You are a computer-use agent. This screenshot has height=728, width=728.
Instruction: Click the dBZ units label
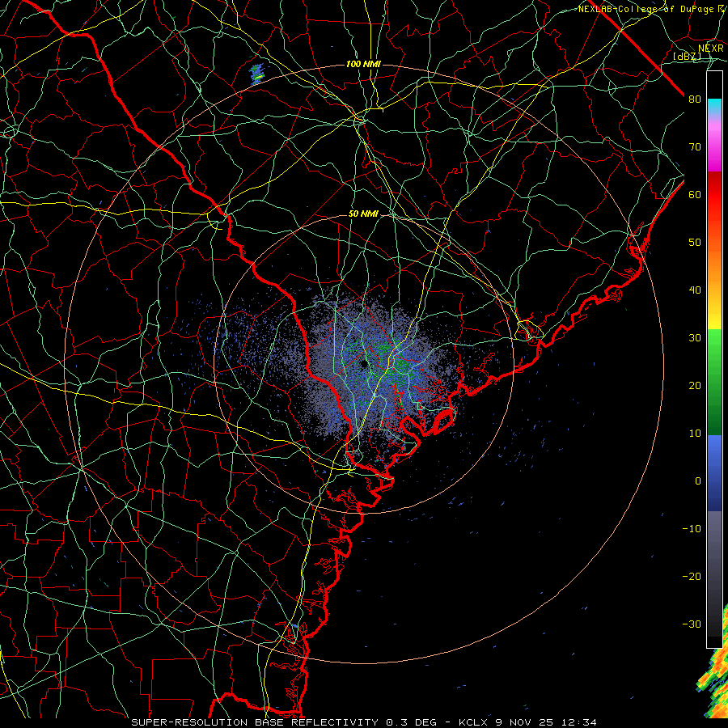point(687,56)
